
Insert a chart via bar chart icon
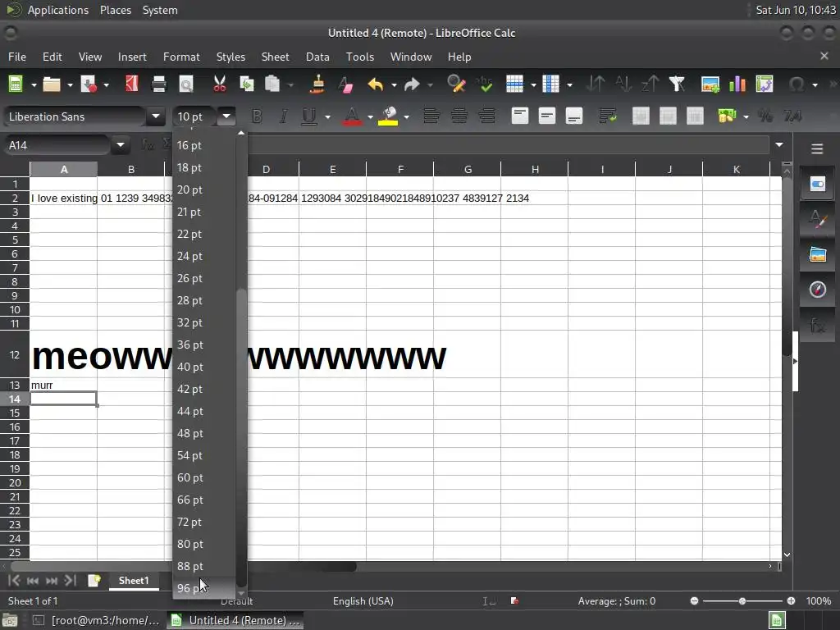737,84
